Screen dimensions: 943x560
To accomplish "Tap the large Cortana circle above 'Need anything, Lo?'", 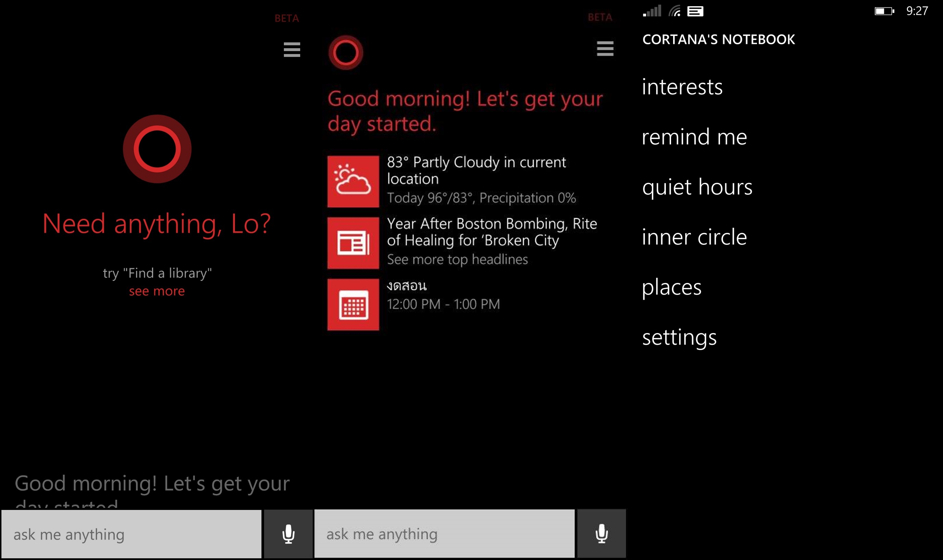I will (x=157, y=149).
